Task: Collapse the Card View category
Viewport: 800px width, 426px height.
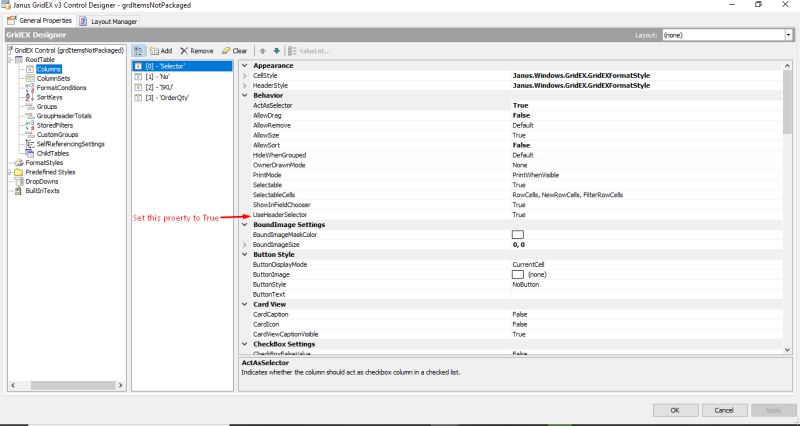Action: coord(244,304)
